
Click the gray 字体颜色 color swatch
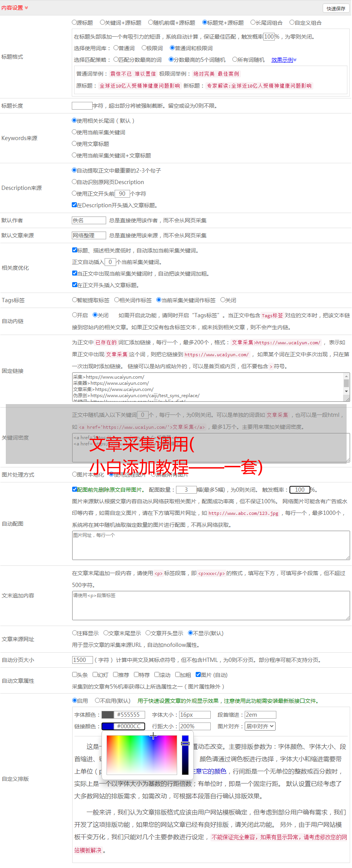[108, 715]
